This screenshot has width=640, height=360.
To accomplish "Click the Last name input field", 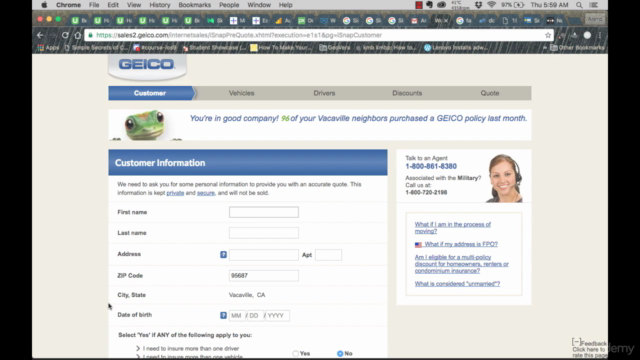I will point(264,233).
